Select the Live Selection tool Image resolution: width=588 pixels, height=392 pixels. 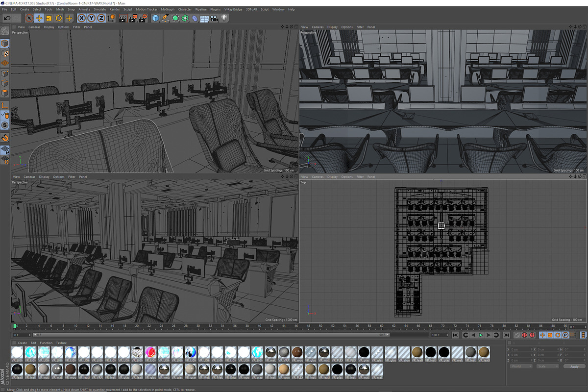click(29, 18)
